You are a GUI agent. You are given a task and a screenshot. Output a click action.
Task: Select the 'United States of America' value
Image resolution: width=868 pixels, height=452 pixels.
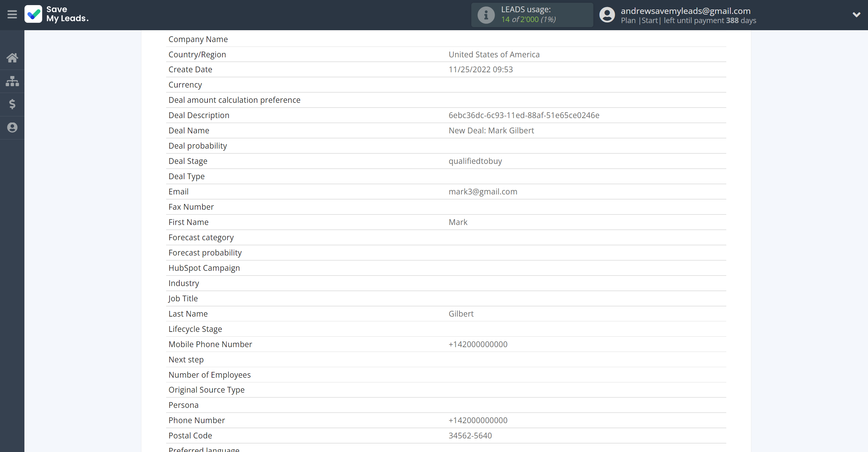494,55
